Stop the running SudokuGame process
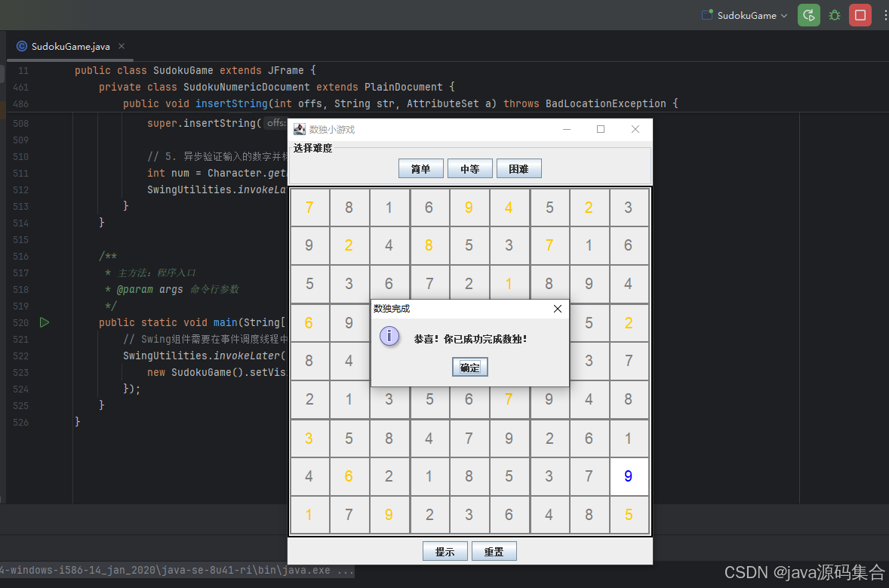Screen dimensions: 889x588 click(860, 15)
